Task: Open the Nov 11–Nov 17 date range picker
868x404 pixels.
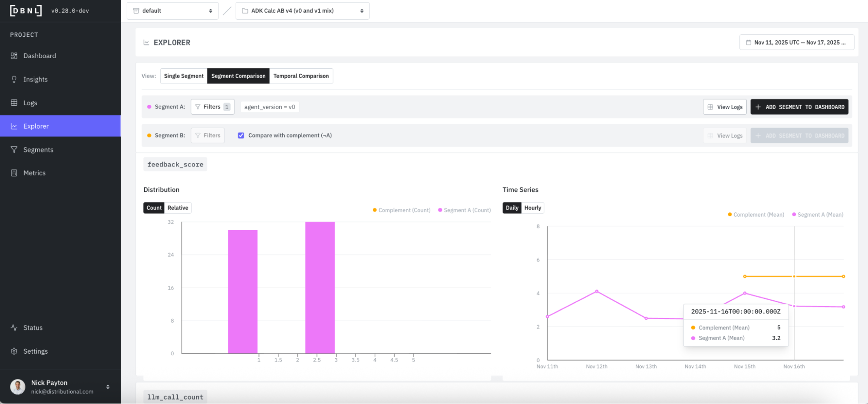Action: click(797, 43)
